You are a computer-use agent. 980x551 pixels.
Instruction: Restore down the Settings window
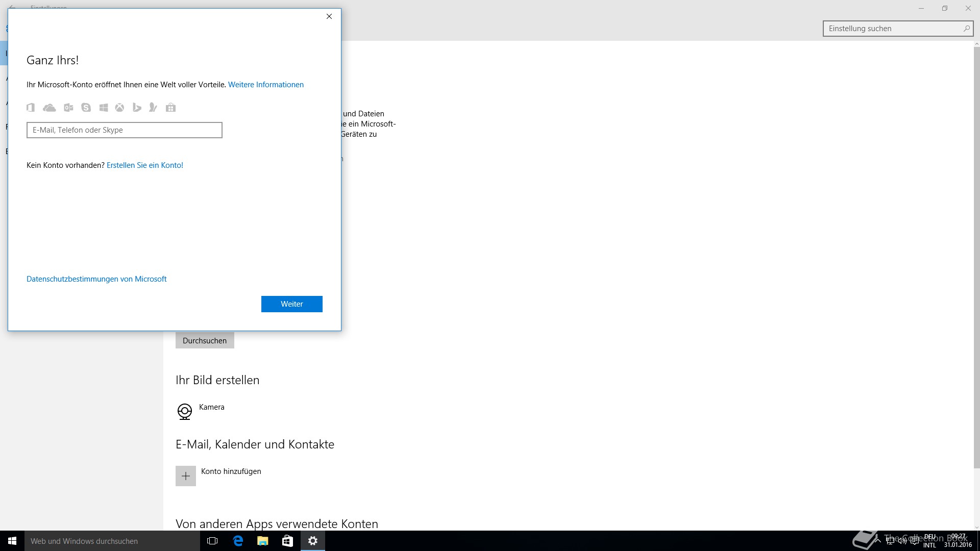945,8
